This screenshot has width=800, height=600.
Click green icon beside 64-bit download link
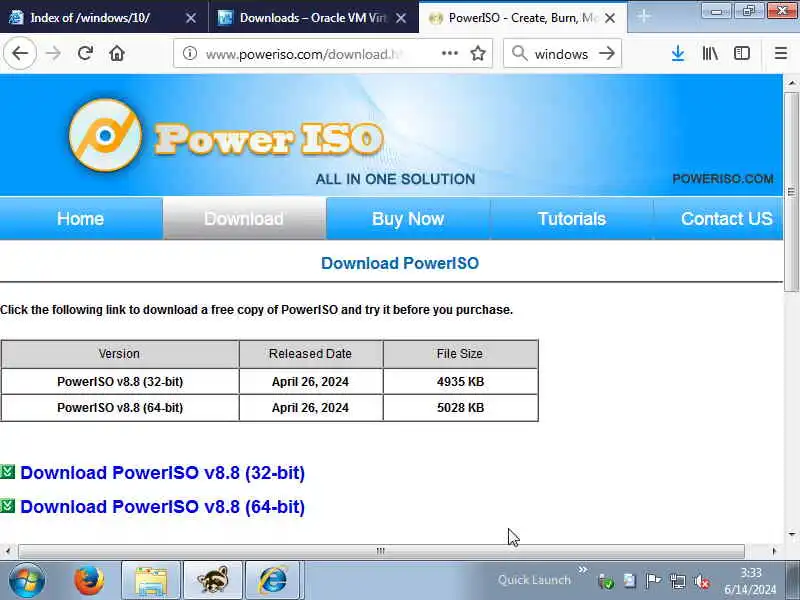8,506
